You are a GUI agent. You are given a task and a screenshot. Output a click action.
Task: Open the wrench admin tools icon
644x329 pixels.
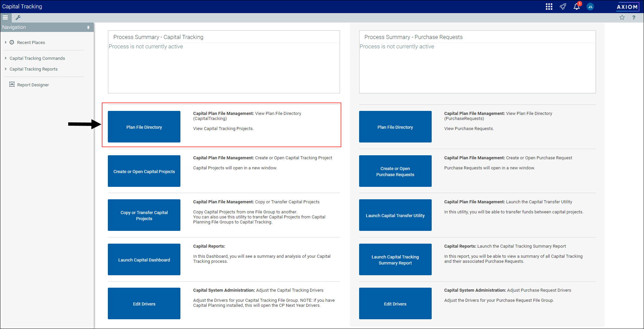point(18,17)
